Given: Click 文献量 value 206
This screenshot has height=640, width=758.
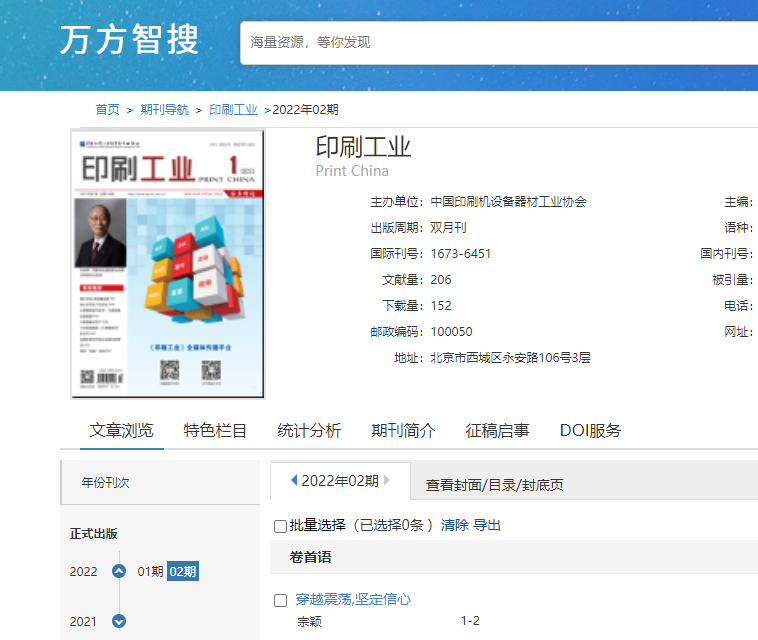Looking at the screenshot, I should click(441, 280).
